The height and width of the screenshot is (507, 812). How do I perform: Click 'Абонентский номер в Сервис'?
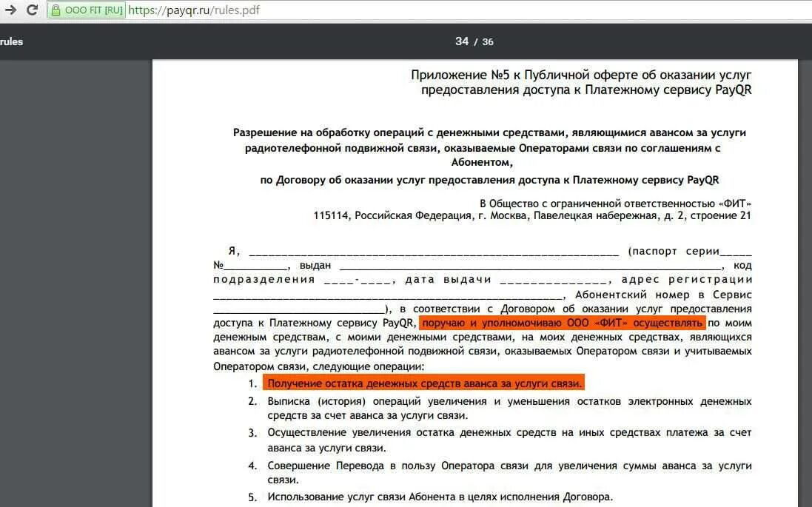(x=663, y=295)
